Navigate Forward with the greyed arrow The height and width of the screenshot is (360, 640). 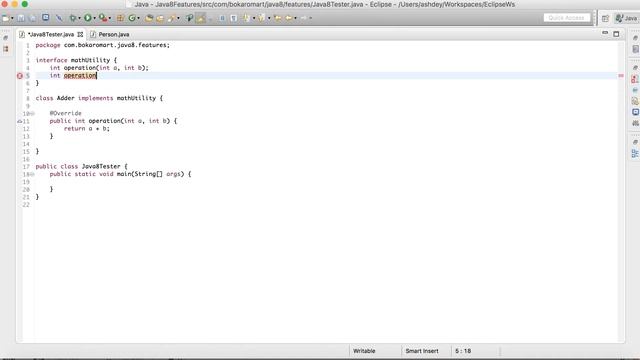click(x=304, y=18)
